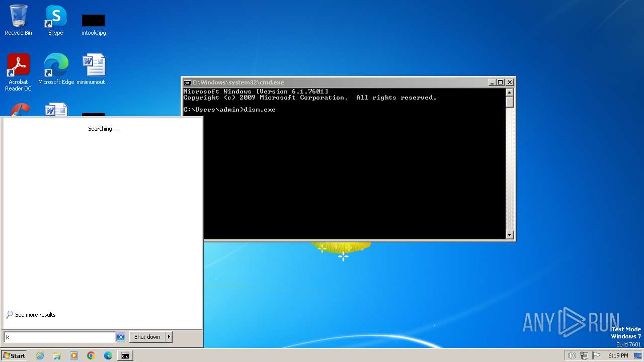Image resolution: width=644 pixels, height=362 pixels.
Task: Click the Shut down button
Action: coord(147,337)
